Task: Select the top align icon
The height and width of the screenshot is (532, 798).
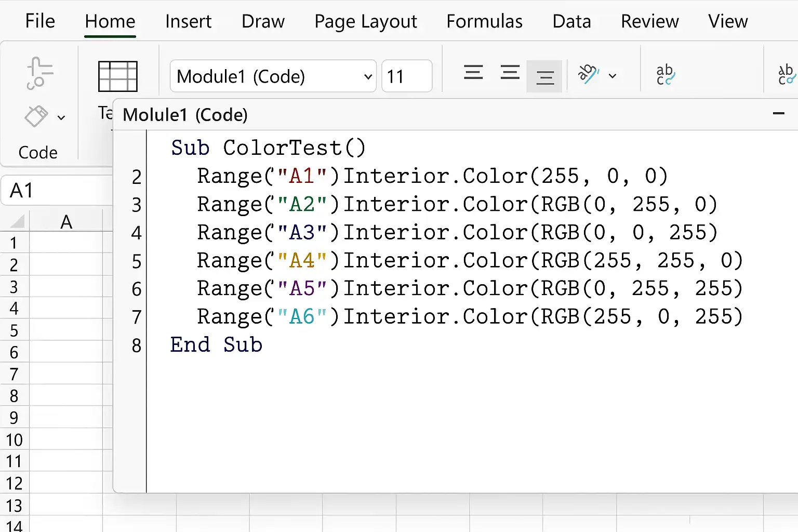Action: 473,72
